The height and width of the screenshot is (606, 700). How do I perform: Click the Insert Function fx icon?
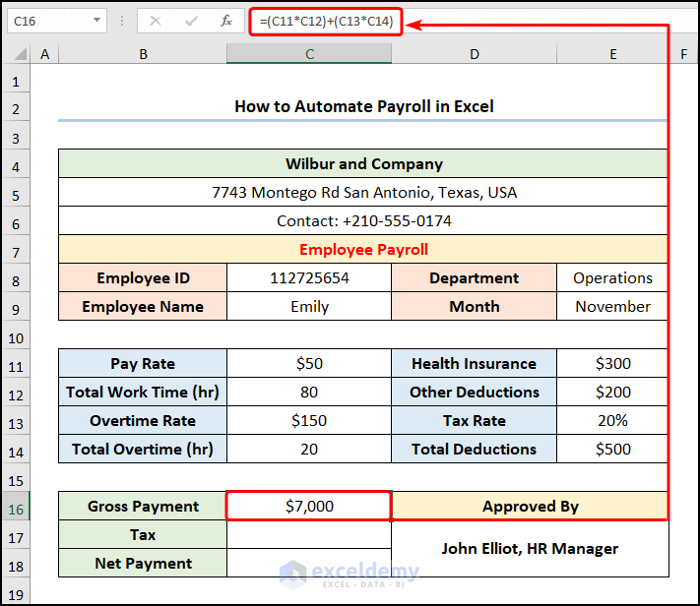point(226,20)
